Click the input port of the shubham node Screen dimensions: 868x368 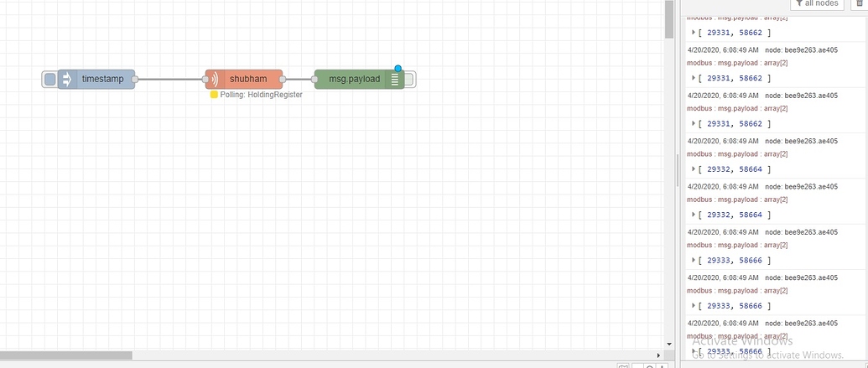pos(205,79)
